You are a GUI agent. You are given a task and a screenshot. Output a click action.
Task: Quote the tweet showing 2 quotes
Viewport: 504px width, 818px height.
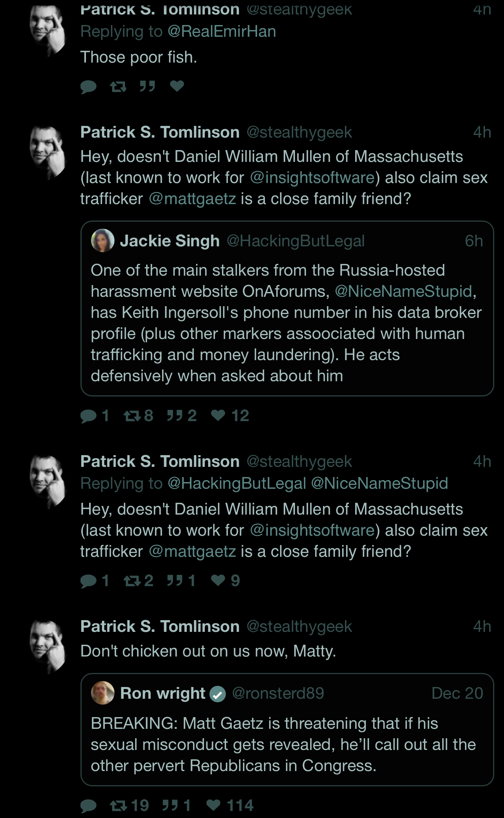tap(182, 415)
